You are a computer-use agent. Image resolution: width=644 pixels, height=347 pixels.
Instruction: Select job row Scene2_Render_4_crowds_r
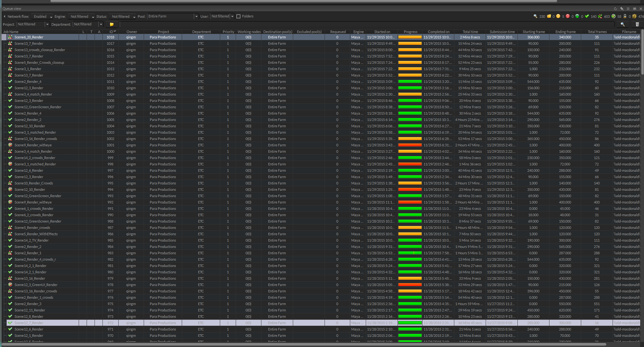323,259
